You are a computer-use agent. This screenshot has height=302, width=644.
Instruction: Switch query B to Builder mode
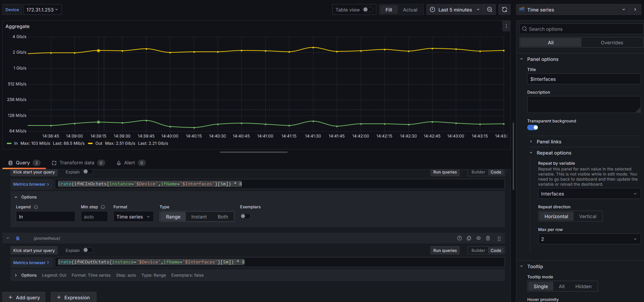coord(478,251)
